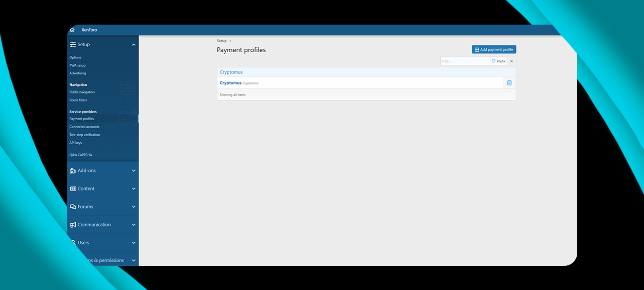Clear the filter with the X button

click(511, 61)
